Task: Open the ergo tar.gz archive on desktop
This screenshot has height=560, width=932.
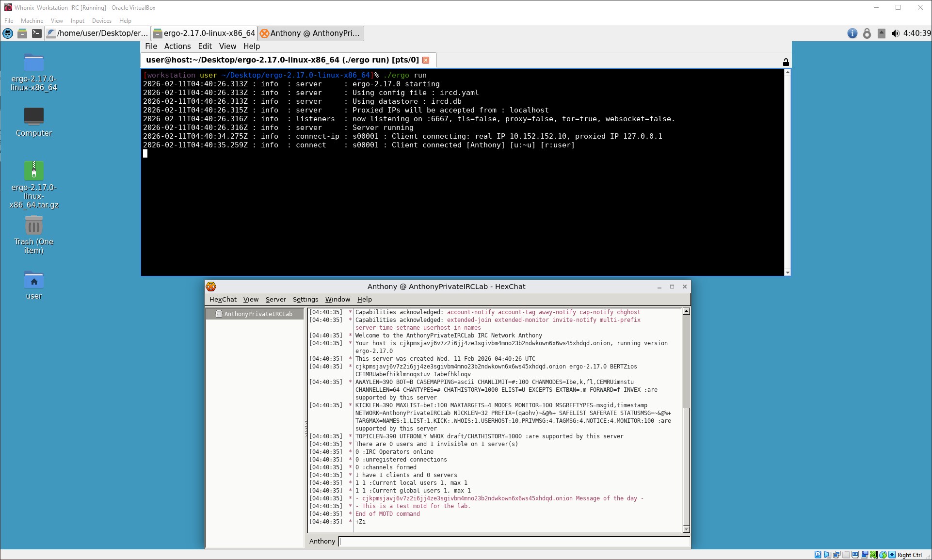Action: [x=33, y=172]
